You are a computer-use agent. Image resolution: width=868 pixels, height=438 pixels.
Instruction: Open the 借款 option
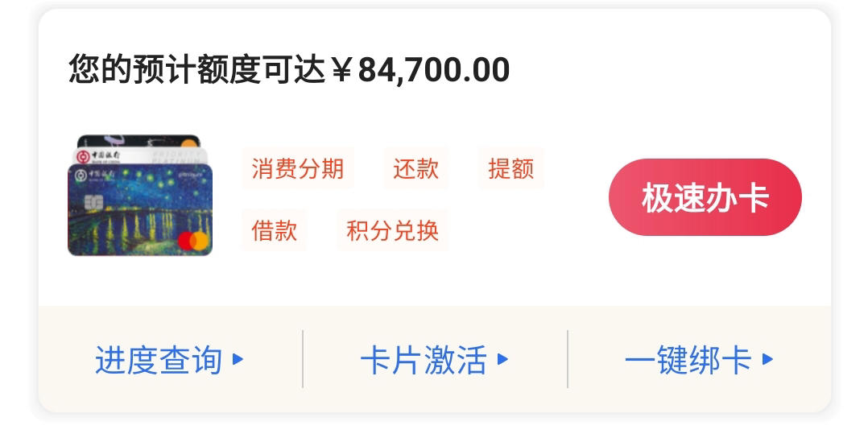tap(274, 230)
